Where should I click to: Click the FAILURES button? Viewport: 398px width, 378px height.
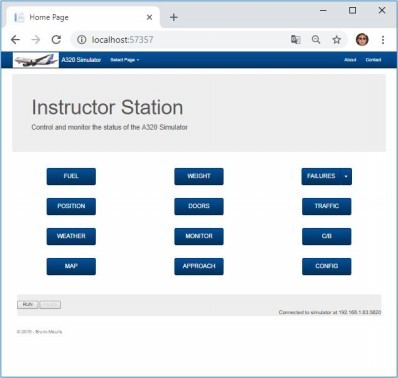321,176
